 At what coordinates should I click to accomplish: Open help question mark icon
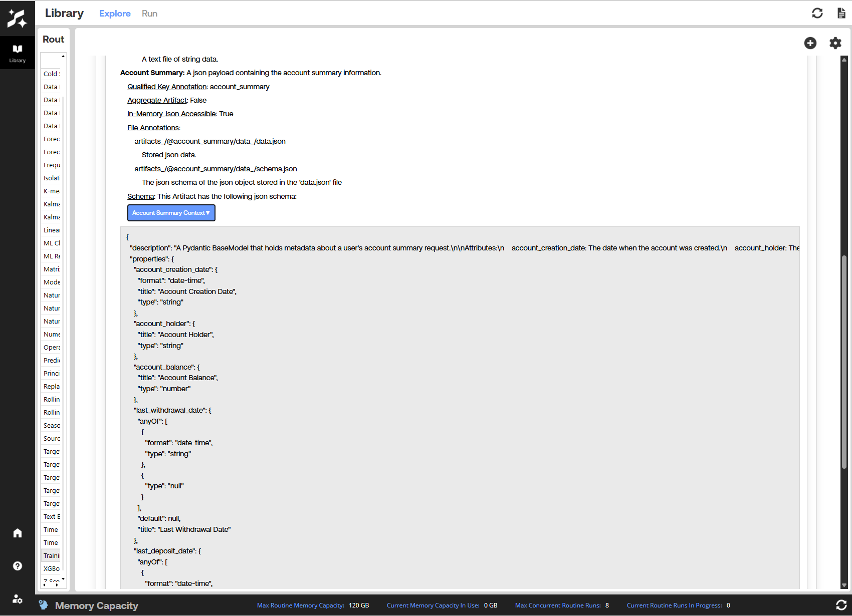18,566
